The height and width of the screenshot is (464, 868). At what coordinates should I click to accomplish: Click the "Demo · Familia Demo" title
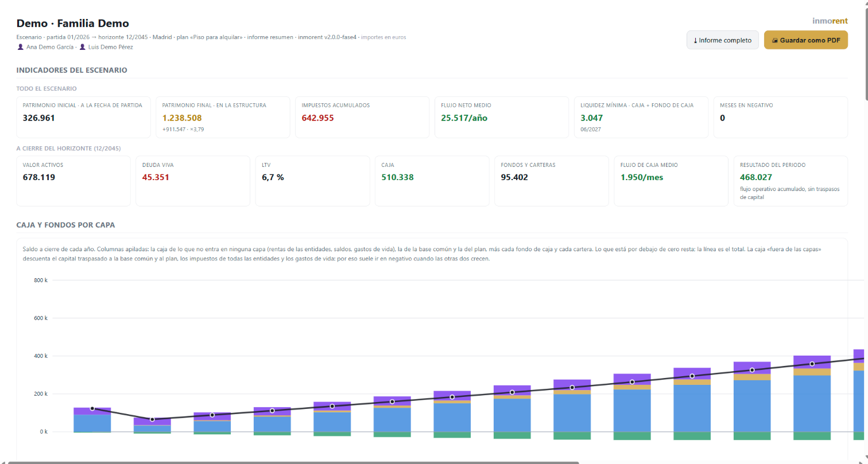tap(73, 24)
